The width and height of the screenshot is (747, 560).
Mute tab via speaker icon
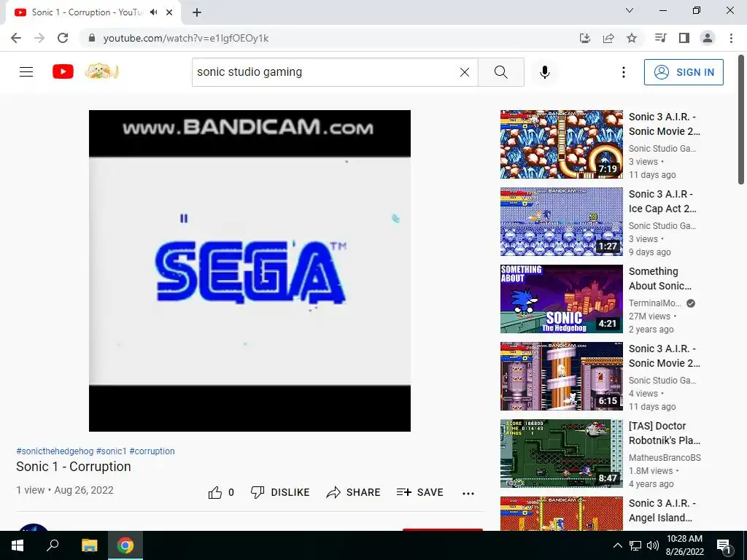(x=153, y=12)
